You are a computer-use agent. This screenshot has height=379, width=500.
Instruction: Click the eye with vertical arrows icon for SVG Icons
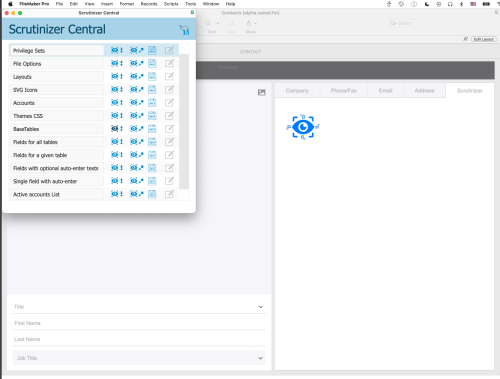(117, 89)
